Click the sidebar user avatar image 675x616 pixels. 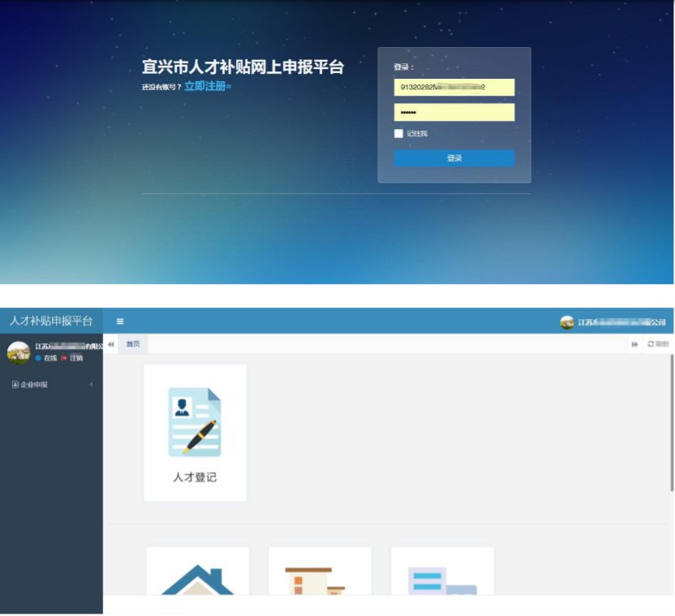18,352
